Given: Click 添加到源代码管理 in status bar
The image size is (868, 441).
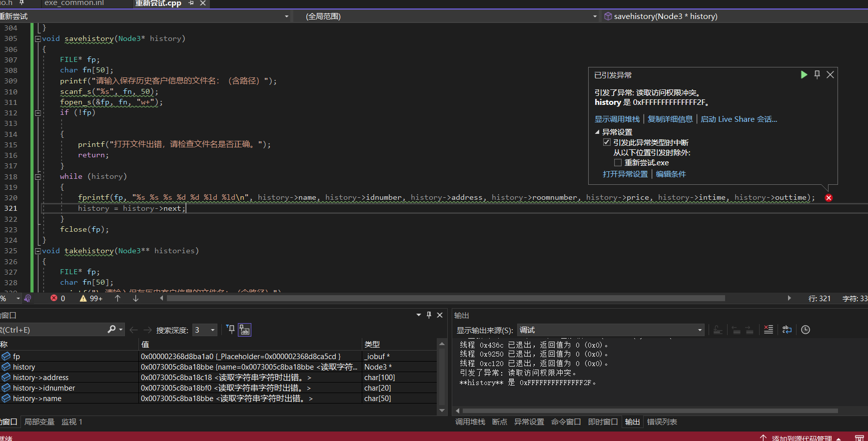Looking at the screenshot, I should pyautogui.click(x=802, y=438).
